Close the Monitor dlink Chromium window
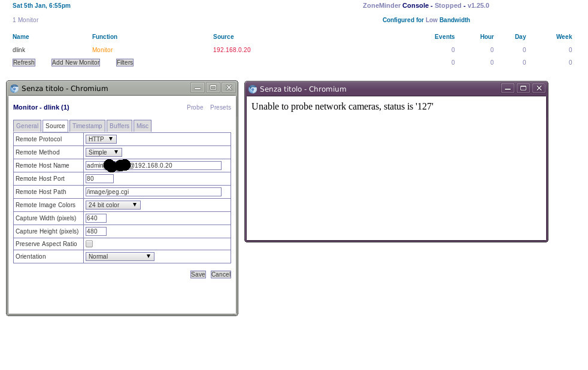The width and height of the screenshot is (588, 370). [229, 88]
